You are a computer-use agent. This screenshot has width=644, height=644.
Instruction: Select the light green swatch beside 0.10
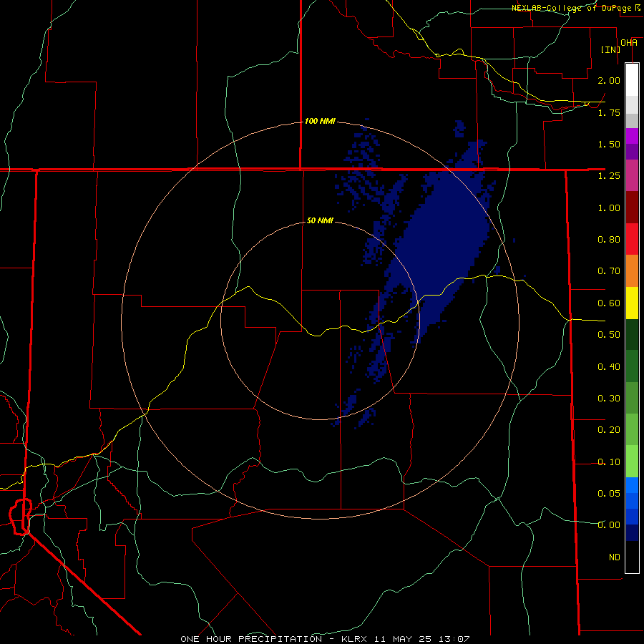click(x=632, y=462)
